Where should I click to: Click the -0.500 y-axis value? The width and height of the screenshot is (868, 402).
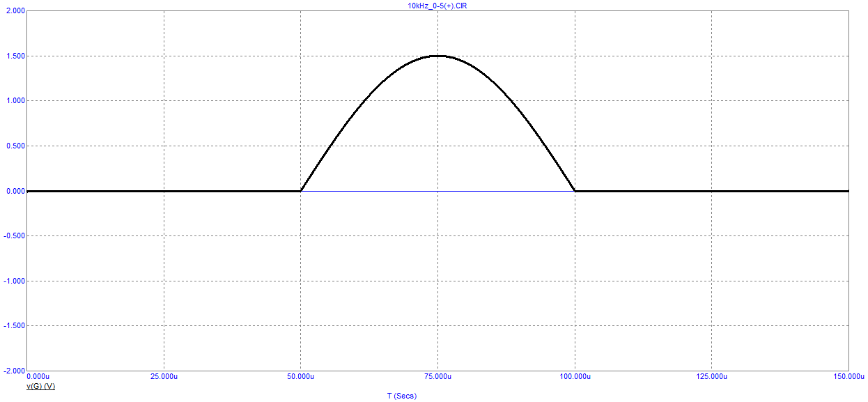[14, 236]
